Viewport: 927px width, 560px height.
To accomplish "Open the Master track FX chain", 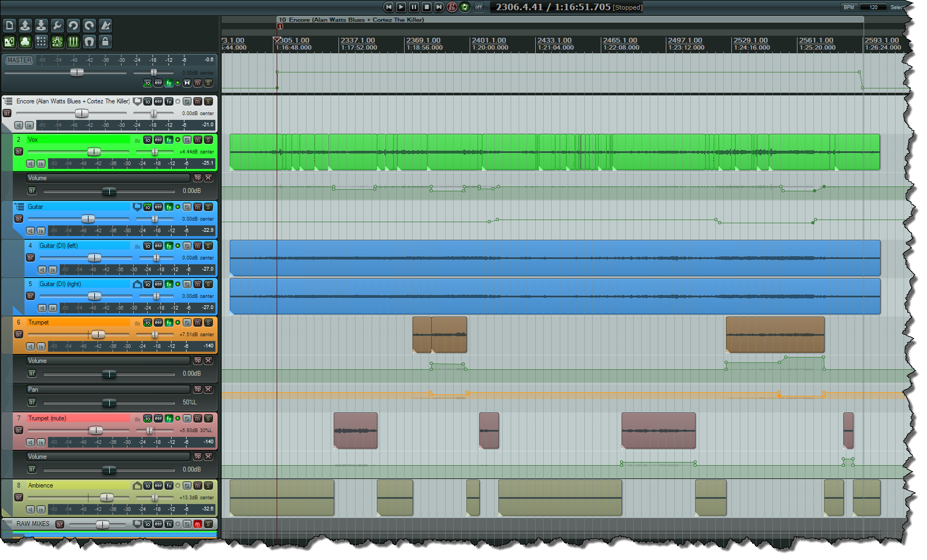I will 169,83.
